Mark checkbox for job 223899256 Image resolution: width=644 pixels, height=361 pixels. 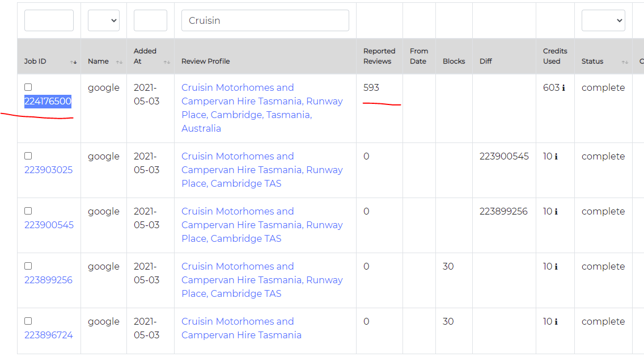point(28,266)
